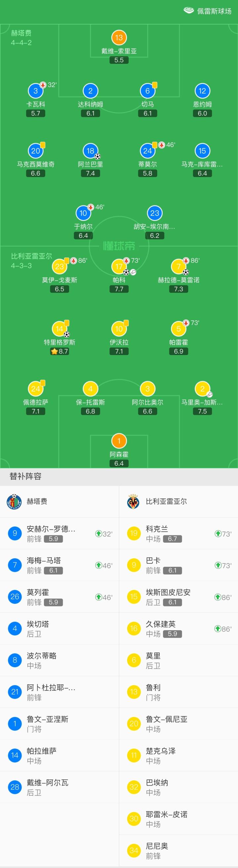
Task: Click the Getafe club crest icon
Action: click(x=14, y=501)
